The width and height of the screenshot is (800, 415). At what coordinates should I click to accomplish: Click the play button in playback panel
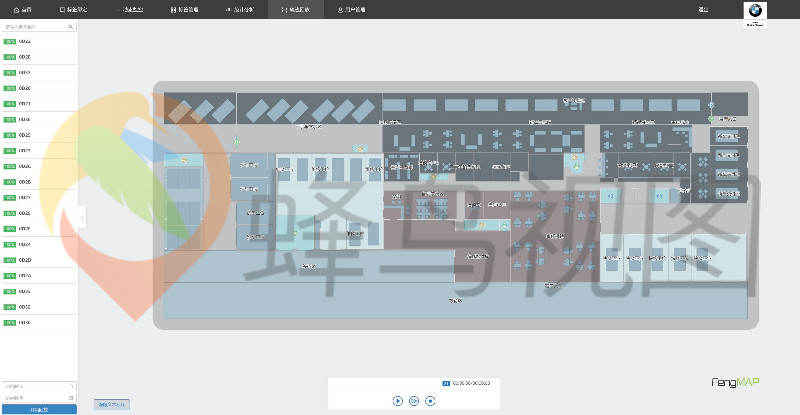(397, 400)
